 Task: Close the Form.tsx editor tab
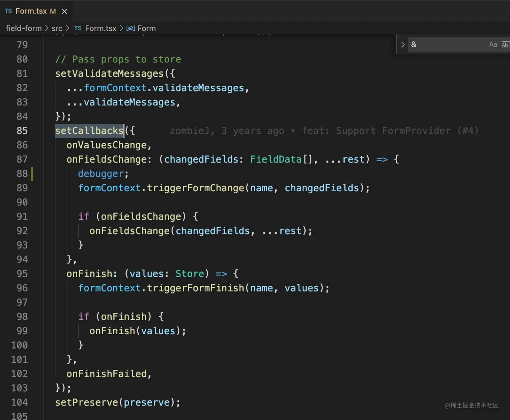click(x=64, y=11)
